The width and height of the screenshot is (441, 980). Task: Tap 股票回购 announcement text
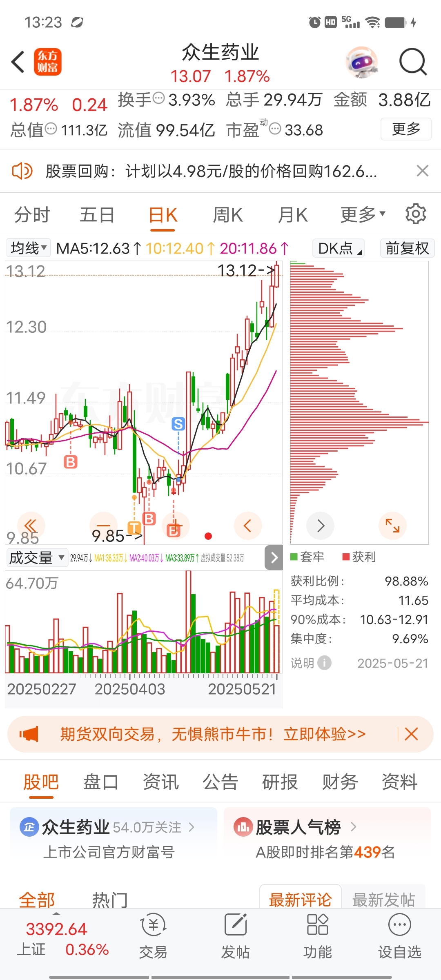click(x=211, y=171)
